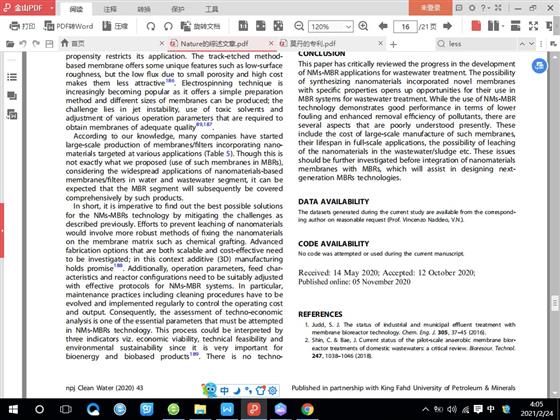Add a new tab with plus button
560x420 pixels.
pyautogui.click(x=393, y=44)
